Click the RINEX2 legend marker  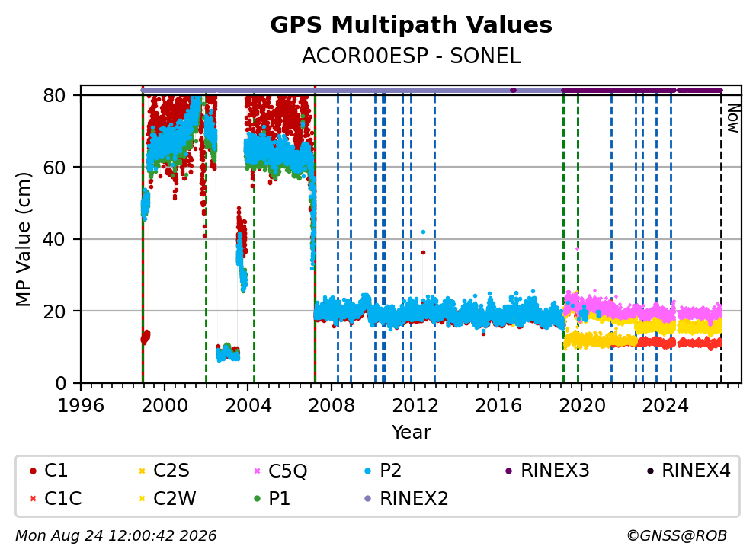pos(368,498)
